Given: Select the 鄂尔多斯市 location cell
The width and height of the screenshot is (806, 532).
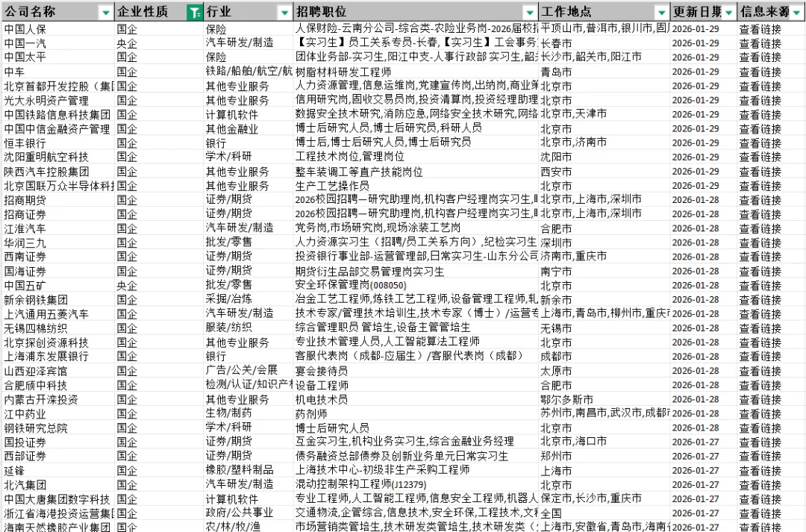Looking at the screenshot, I should tap(604, 399).
